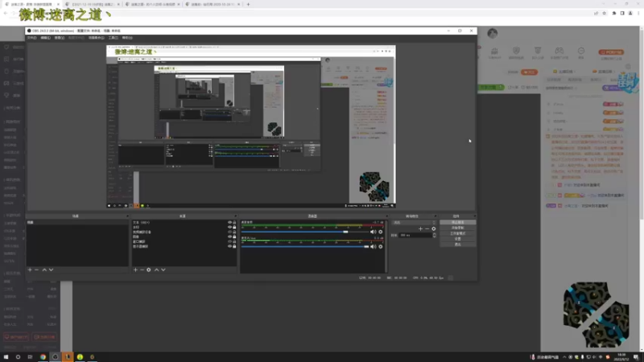Move the selected source up
This screenshot has width=644, height=362.
[156, 269]
